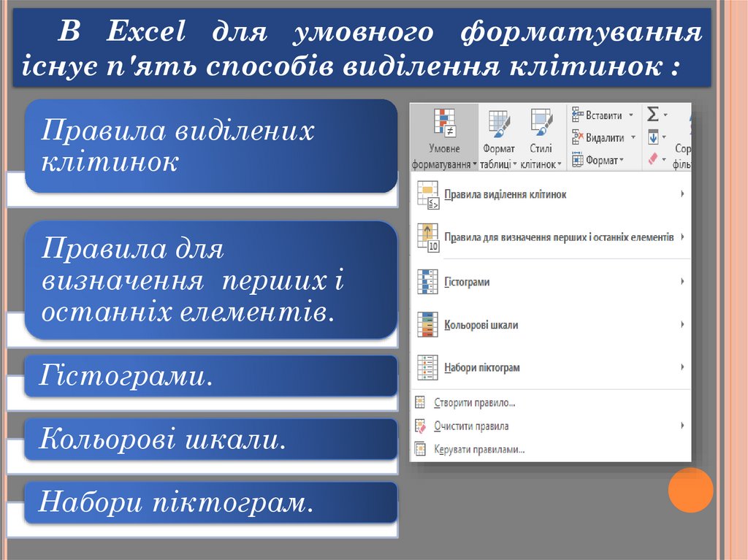The height and width of the screenshot is (560, 748).
Task: Expand the Гістограми submenu arrow
Action: [x=683, y=281]
